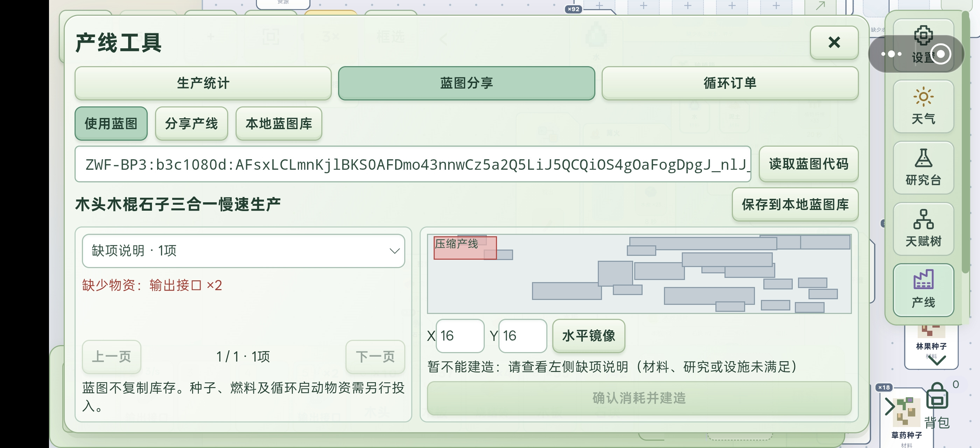This screenshot has height=448, width=980.
Task: Open the 研究台 research flask icon
Action: [x=923, y=167]
